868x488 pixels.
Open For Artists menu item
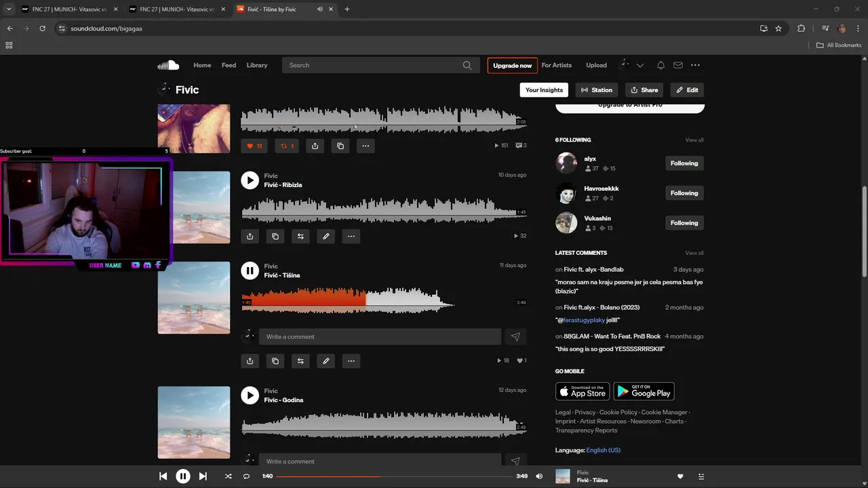coord(557,65)
